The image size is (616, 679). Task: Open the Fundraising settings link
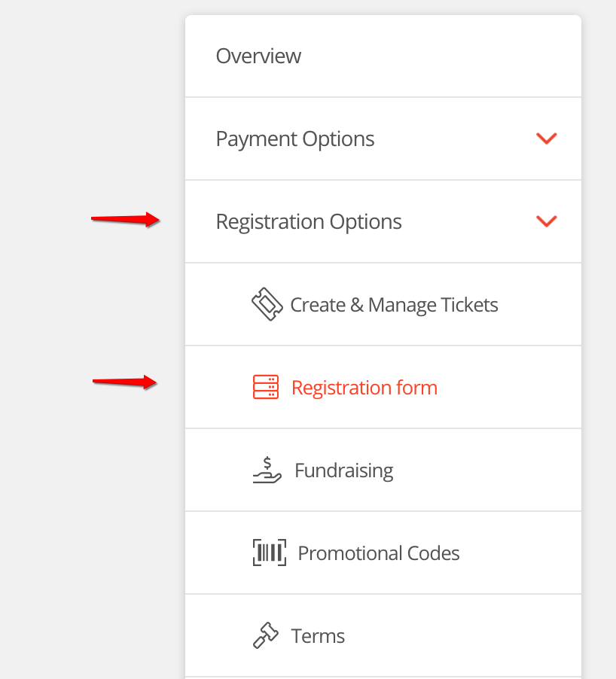[343, 470]
